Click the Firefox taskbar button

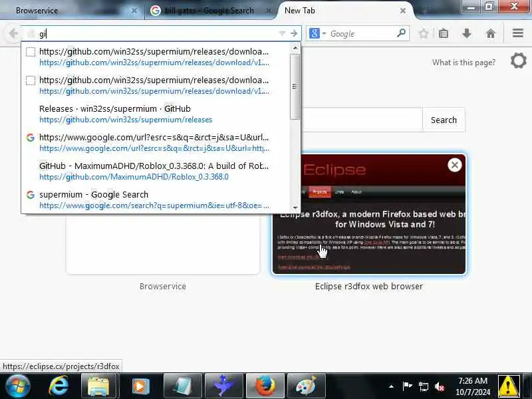[265, 386]
